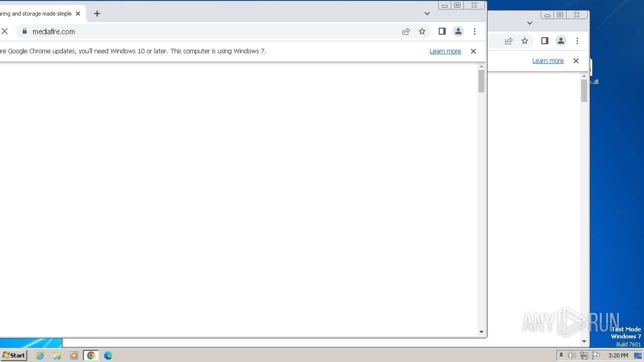Open the three-dot menu in the back Chrome window
This screenshot has width=644, height=362.
coord(577,41)
